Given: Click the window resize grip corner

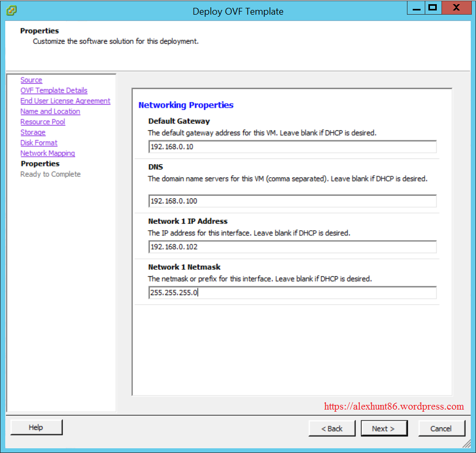Looking at the screenshot, I should click(x=467, y=444).
